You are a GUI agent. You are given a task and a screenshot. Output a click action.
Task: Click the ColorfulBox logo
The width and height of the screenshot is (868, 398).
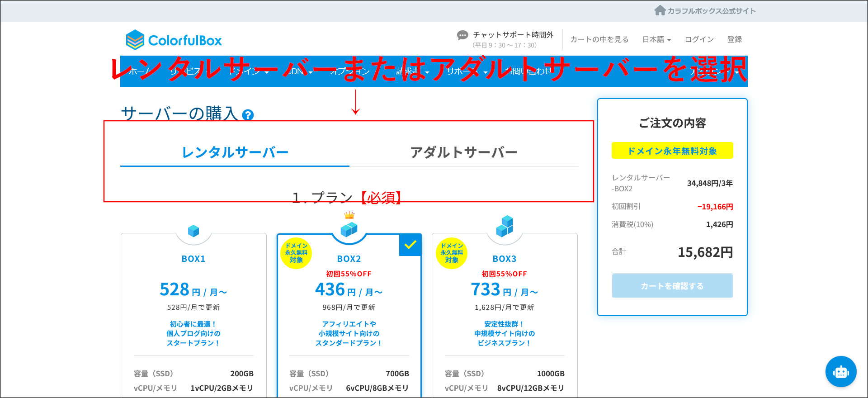click(x=174, y=40)
